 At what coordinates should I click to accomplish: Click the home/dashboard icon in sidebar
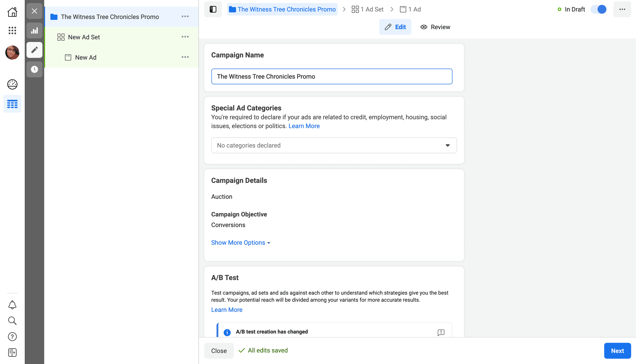click(12, 12)
